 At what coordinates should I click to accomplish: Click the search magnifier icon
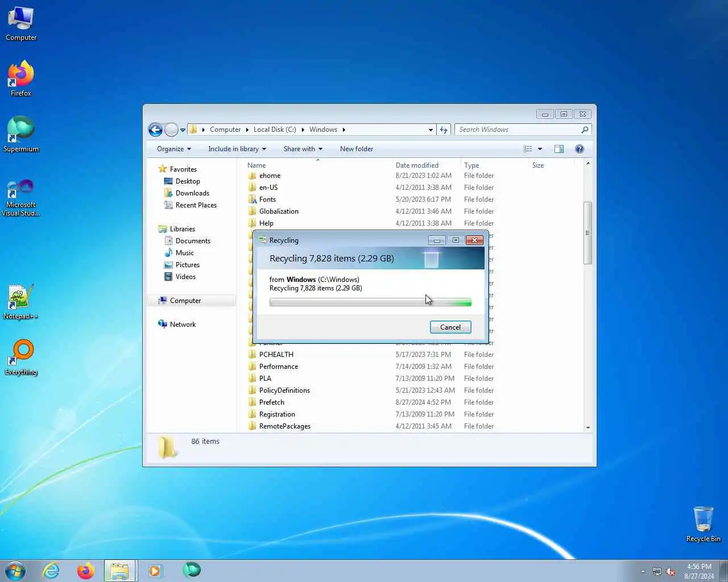(585, 130)
